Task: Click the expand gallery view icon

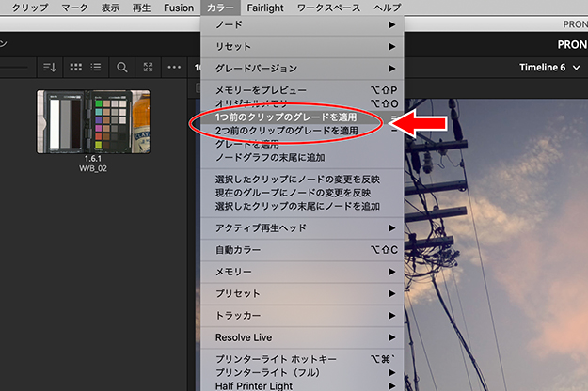Action: (x=148, y=68)
